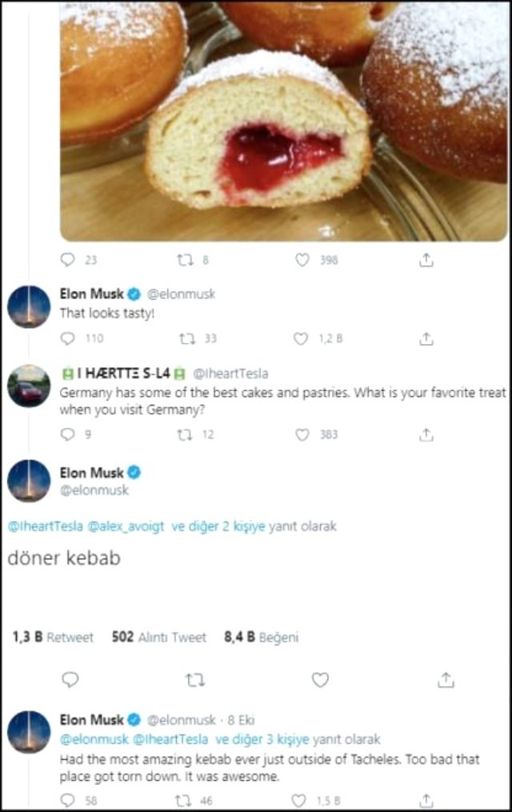Retweet the "döner kebab" tweet
Image resolution: width=512 pixels, height=812 pixels.
pos(194,680)
